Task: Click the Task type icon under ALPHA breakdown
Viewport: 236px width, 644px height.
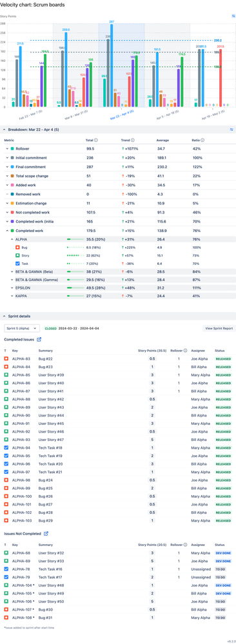Action: pos(17,264)
